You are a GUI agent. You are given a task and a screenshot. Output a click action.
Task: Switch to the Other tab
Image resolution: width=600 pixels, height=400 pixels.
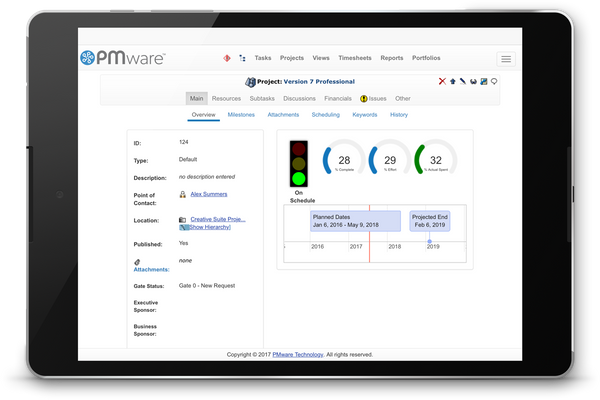(403, 98)
